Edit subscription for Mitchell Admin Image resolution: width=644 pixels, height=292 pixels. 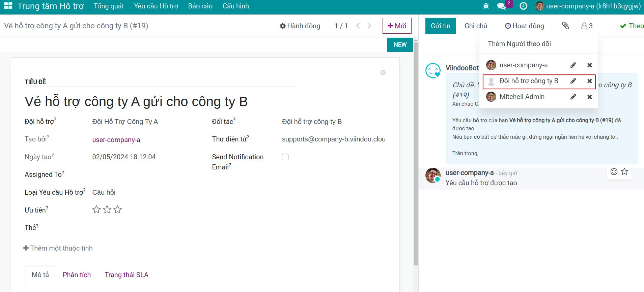573,97
